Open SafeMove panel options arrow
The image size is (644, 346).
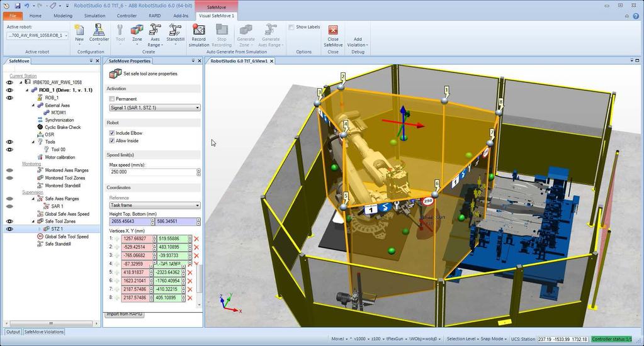91,61
